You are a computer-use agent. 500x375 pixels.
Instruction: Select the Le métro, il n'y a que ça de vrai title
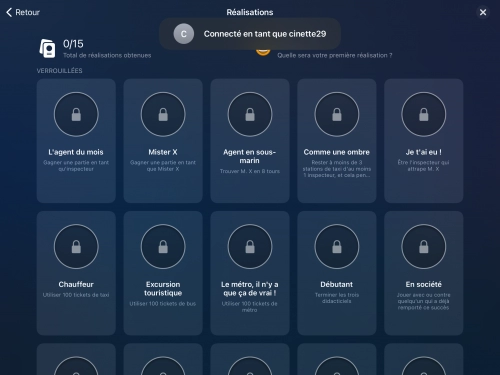pos(250,289)
